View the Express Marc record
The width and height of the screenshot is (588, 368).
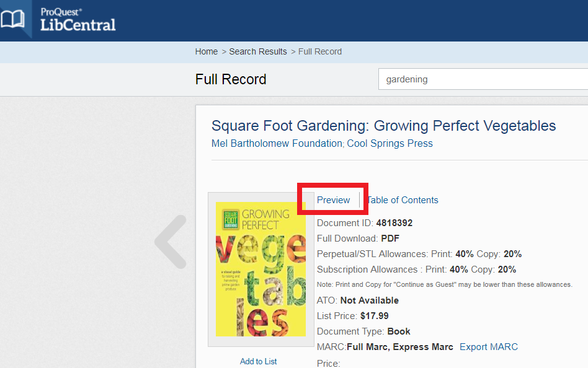coord(421,347)
